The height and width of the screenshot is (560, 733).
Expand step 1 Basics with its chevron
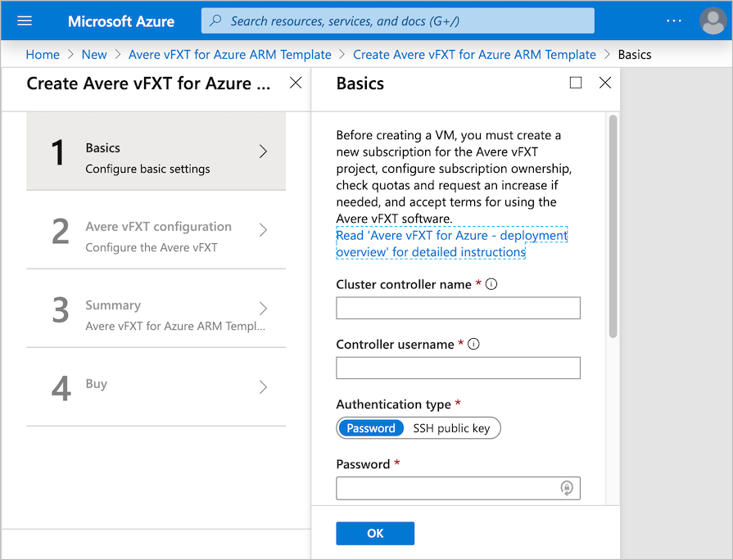(263, 151)
